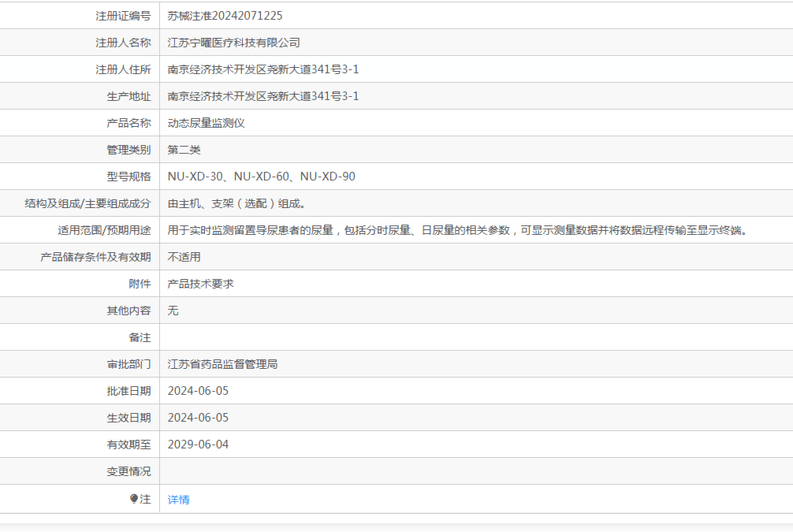Select the 无 value in 其他内容 row

pos(173,311)
